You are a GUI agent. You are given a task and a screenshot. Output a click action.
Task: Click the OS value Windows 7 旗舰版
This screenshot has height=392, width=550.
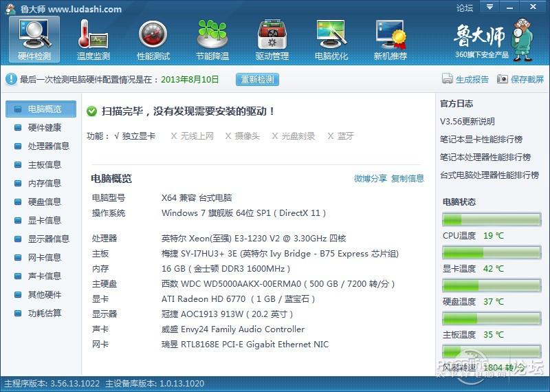244,213
